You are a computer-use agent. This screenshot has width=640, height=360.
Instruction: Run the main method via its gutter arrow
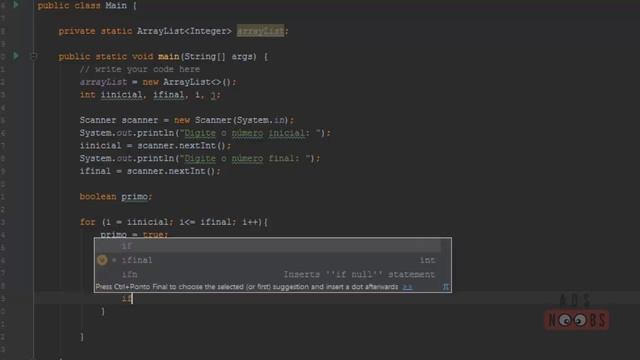tap(16, 56)
